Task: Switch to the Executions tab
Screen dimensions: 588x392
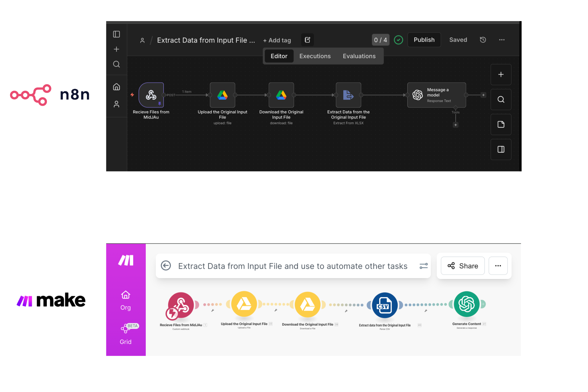Action: (315, 56)
